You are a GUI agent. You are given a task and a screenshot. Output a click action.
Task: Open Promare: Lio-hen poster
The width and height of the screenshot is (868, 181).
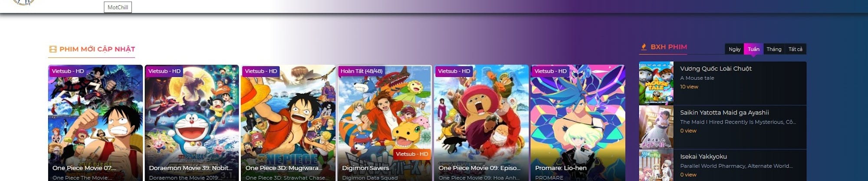click(578, 123)
